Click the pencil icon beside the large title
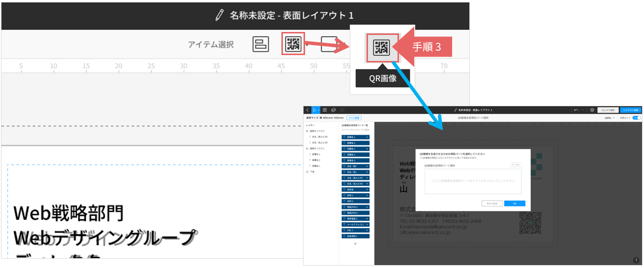The height and width of the screenshot is (268, 644). click(219, 15)
